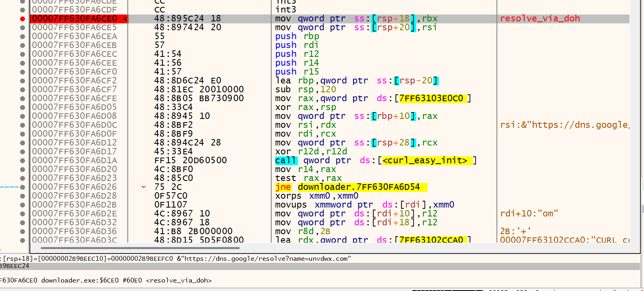Click breakpoint dot for 00007FF630FA6D26 jne line
The image size is (644, 291).
(x=23, y=187)
